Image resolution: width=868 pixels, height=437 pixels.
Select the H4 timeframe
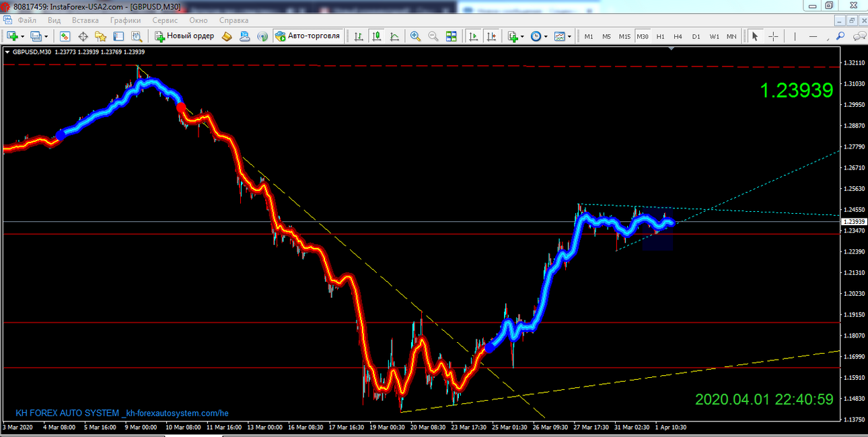(678, 36)
